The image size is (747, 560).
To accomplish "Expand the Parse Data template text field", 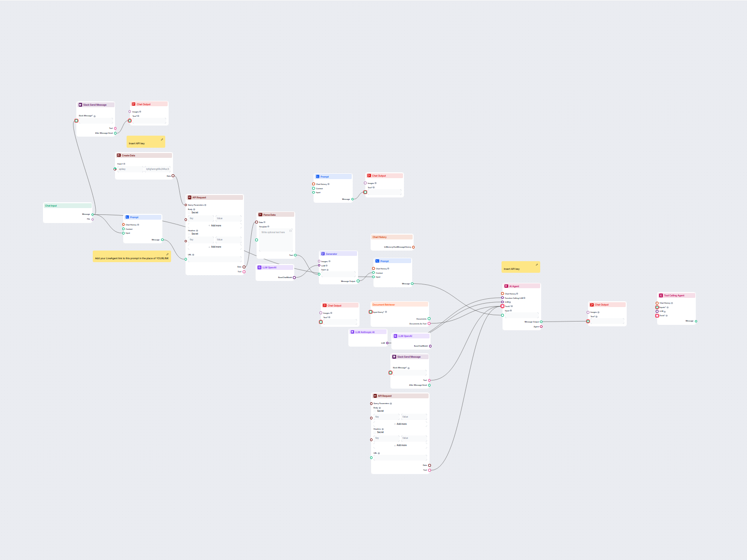I will pyautogui.click(x=290, y=231).
